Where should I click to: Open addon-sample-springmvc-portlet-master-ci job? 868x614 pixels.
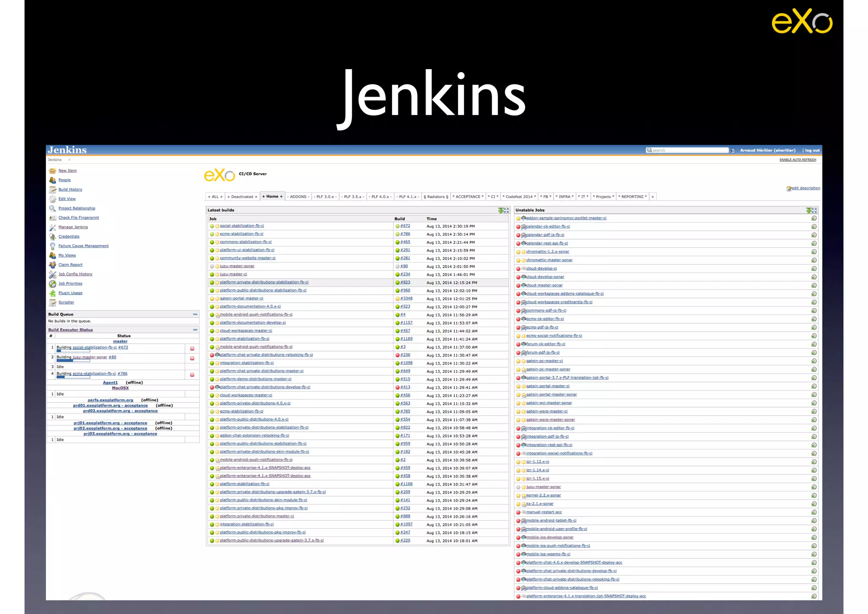tap(566, 218)
